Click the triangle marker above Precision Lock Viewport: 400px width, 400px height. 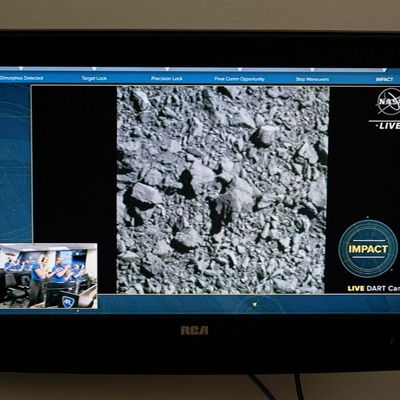(167, 69)
